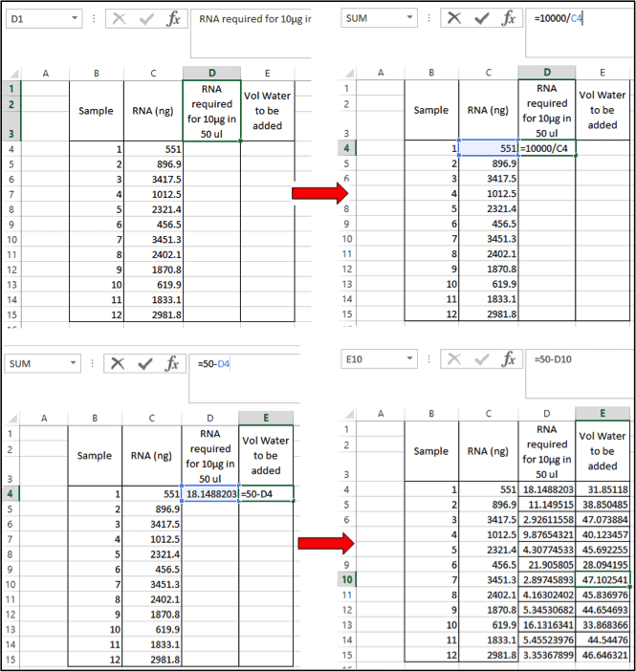
Task: Click the Select All corner triangle in the top-right sheet
Action: 349,73
